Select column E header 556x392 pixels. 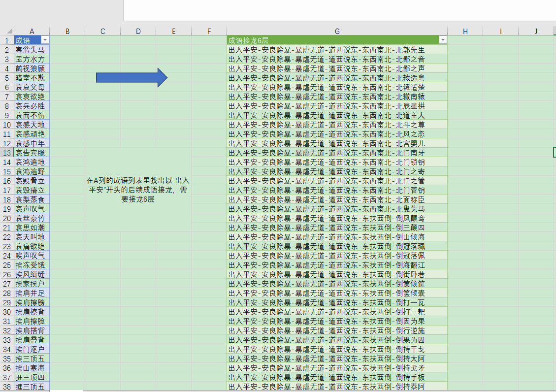point(173,31)
